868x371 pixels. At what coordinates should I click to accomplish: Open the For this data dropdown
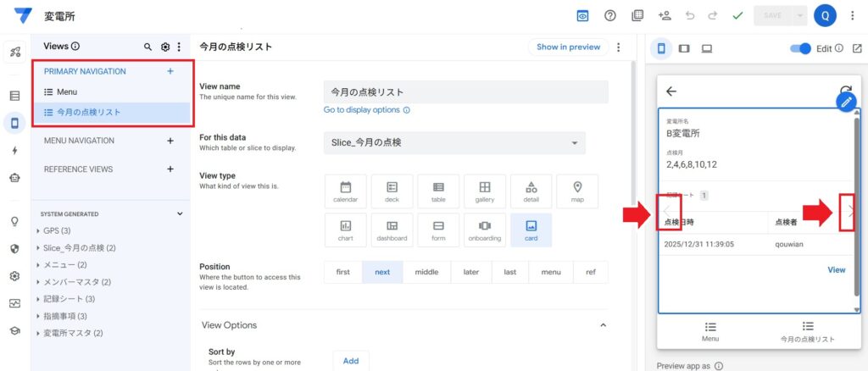tap(454, 142)
